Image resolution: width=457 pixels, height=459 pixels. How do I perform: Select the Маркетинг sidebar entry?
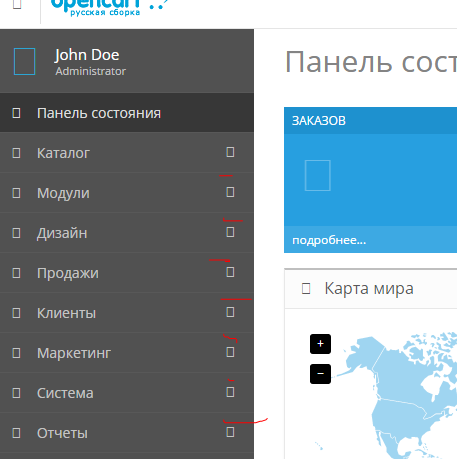point(127,353)
